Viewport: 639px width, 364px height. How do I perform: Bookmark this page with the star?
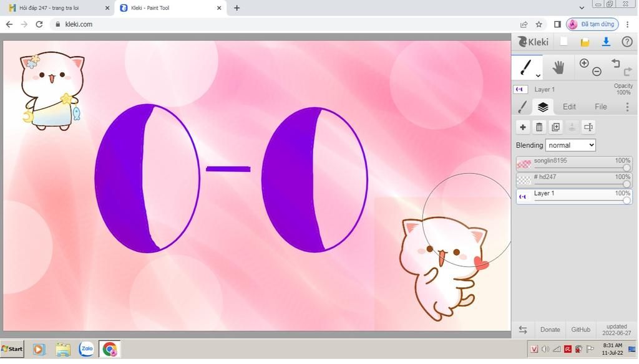(539, 24)
